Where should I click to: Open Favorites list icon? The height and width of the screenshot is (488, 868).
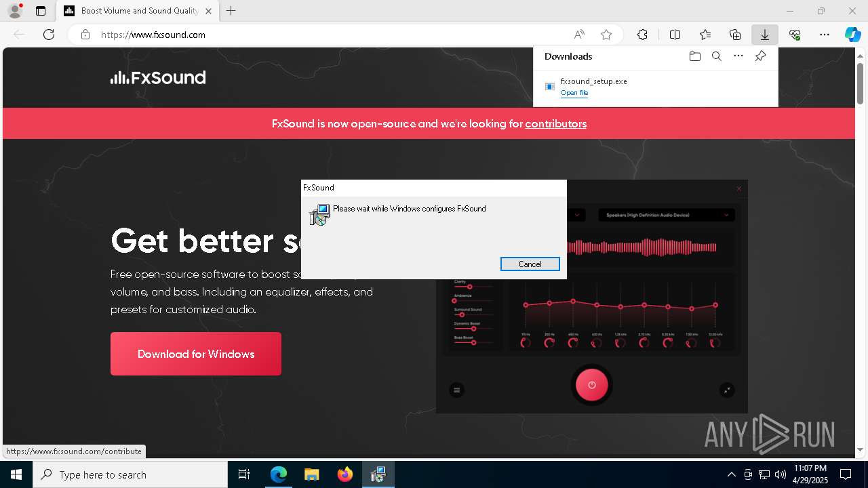click(x=705, y=35)
